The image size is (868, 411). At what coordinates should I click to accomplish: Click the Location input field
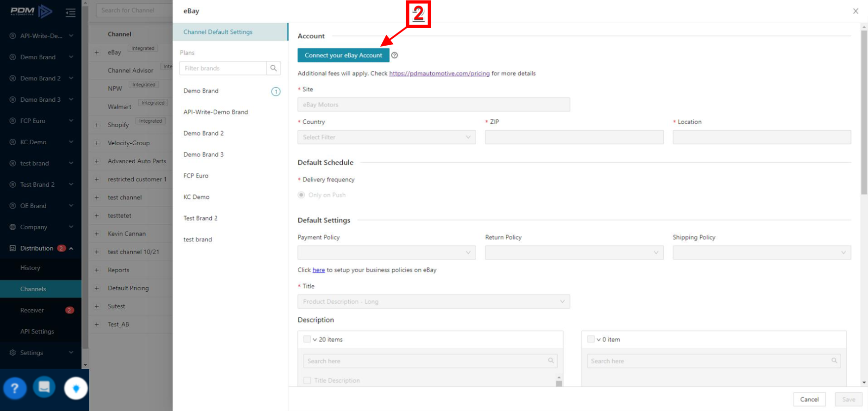pyautogui.click(x=762, y=137)
